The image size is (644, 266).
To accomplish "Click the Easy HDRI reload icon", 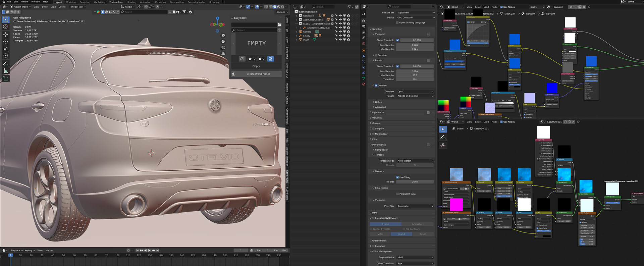I will [242, 59].
